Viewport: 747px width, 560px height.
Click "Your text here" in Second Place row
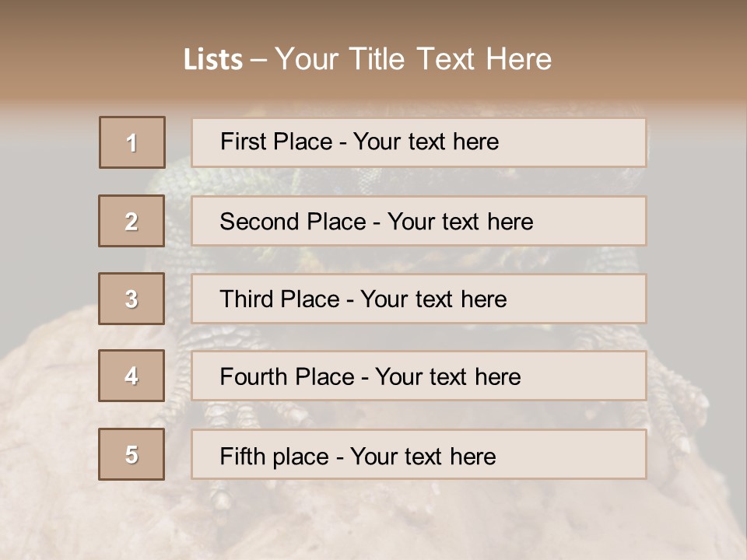click(x=460, y=222)
